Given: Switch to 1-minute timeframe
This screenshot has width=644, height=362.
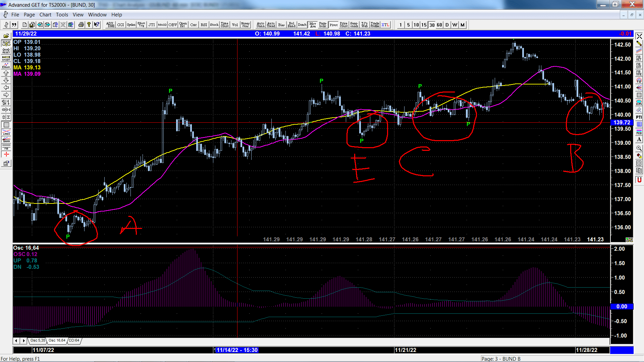Looking at the screenshot, I should 401,25.
